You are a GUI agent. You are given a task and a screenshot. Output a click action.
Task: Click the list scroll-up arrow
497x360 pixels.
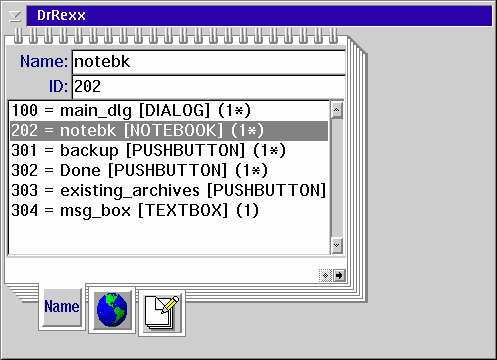337,110
